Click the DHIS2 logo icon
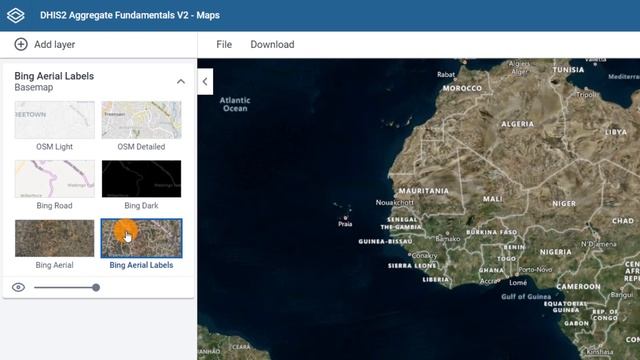Image resolution: width=640 pixels, height=360 pixels. click(16, 16)
